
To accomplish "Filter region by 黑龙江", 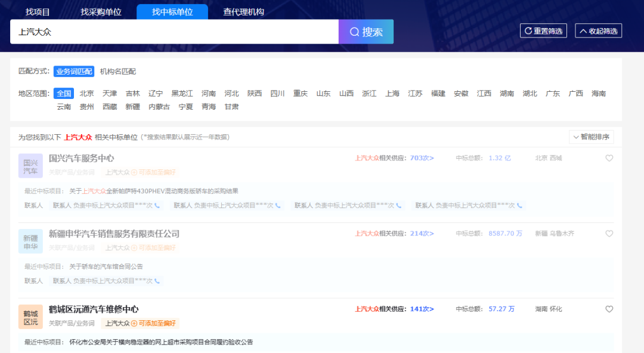I will [182, 93].
